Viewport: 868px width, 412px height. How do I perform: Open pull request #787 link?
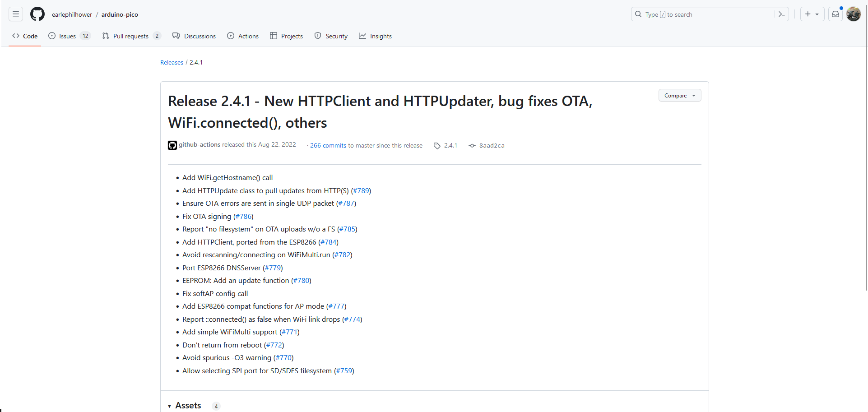point(346,203)
